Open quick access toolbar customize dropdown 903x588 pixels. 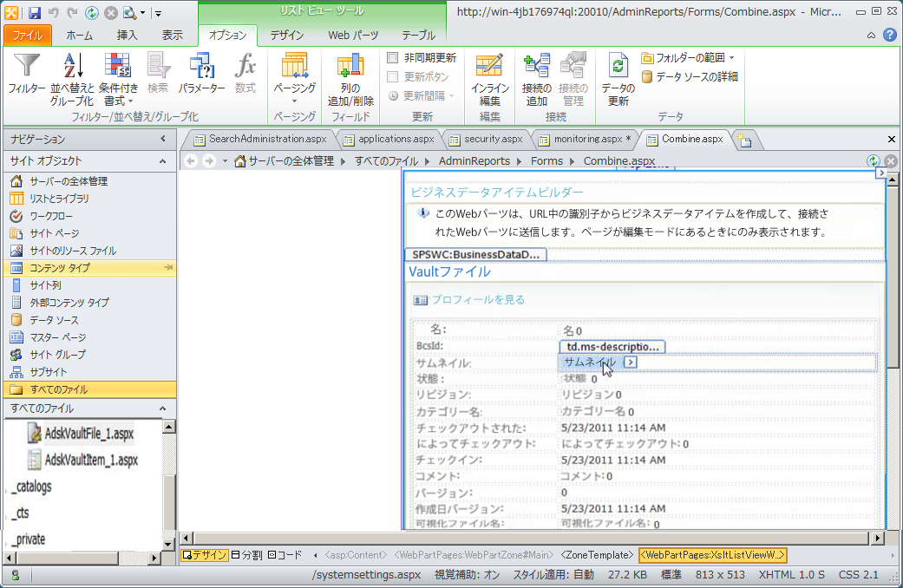pyautogui.click(x=159, y=13)
